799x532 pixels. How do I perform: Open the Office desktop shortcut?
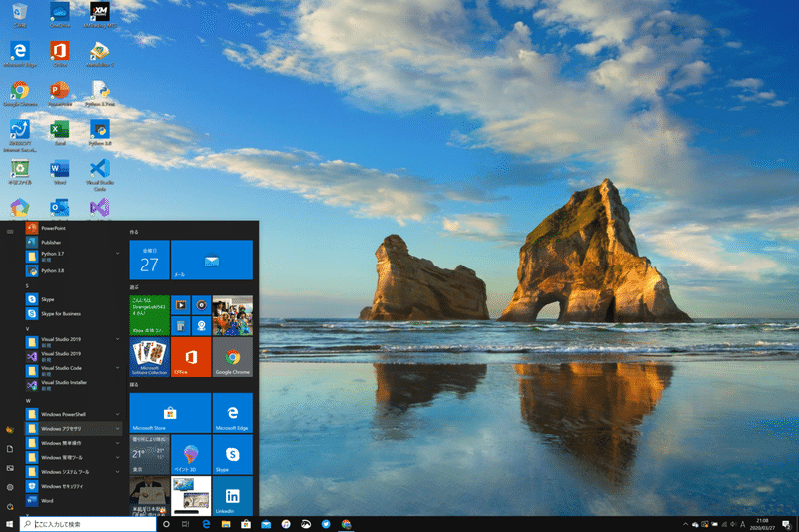pyautogui.click(x=60, y=54)
